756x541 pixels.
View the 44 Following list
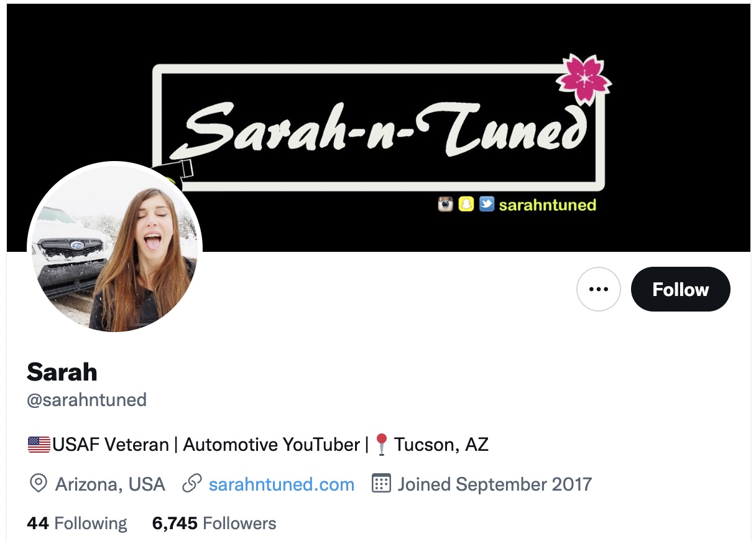pos(77,524)
